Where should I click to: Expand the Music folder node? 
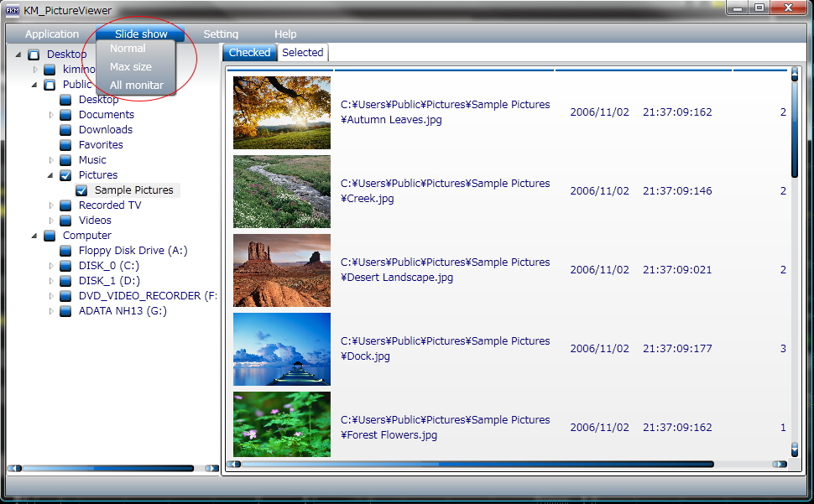pyautogui.click(x=51, y=160)
